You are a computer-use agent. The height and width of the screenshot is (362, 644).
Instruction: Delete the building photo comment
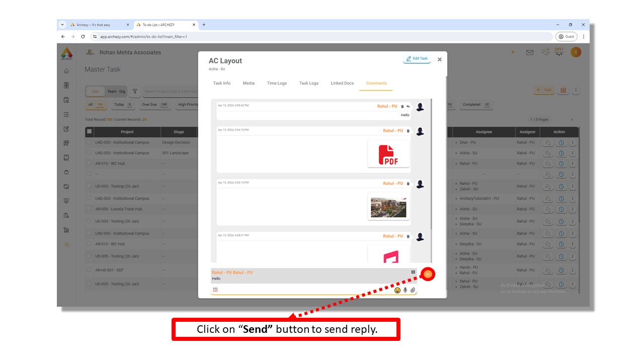pyautogui.click(x=408, y=184)
